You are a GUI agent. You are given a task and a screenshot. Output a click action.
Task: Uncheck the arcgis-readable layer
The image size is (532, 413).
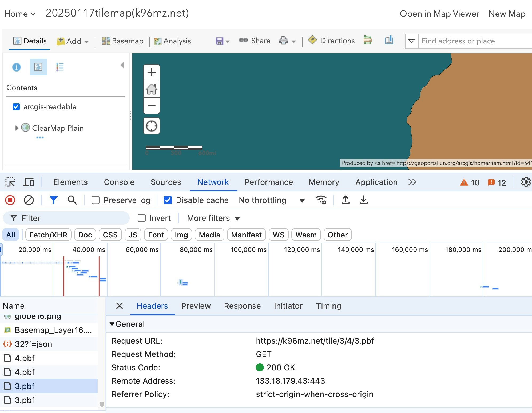click(16, 107)
